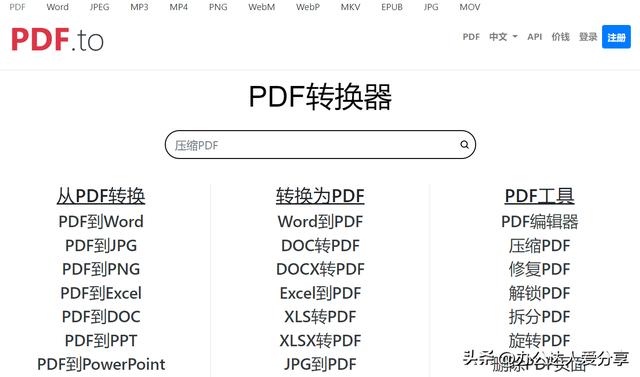Open the Excel到PDF converter
The width and height of the screenshot is (640, 377).
click(320, 293)
